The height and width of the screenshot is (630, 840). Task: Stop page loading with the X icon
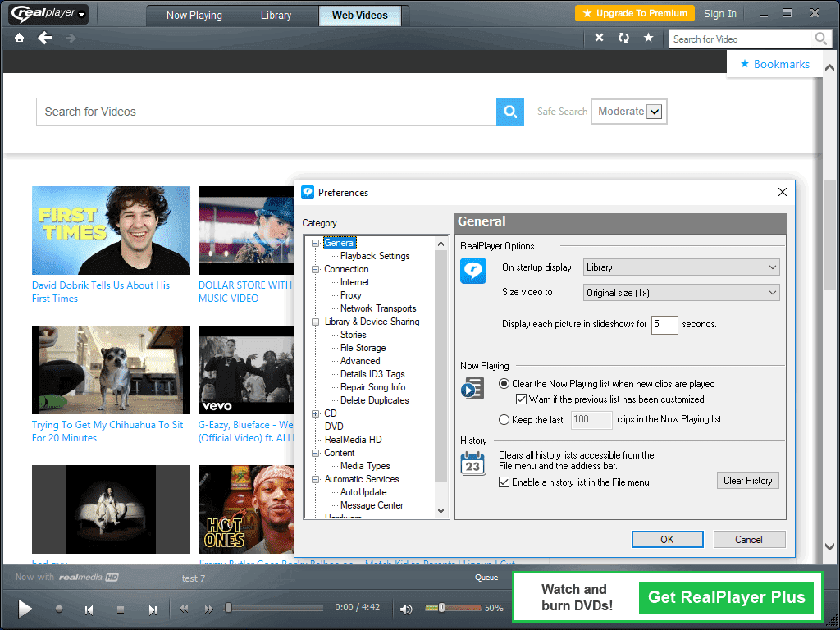click(x=600, y=38)
